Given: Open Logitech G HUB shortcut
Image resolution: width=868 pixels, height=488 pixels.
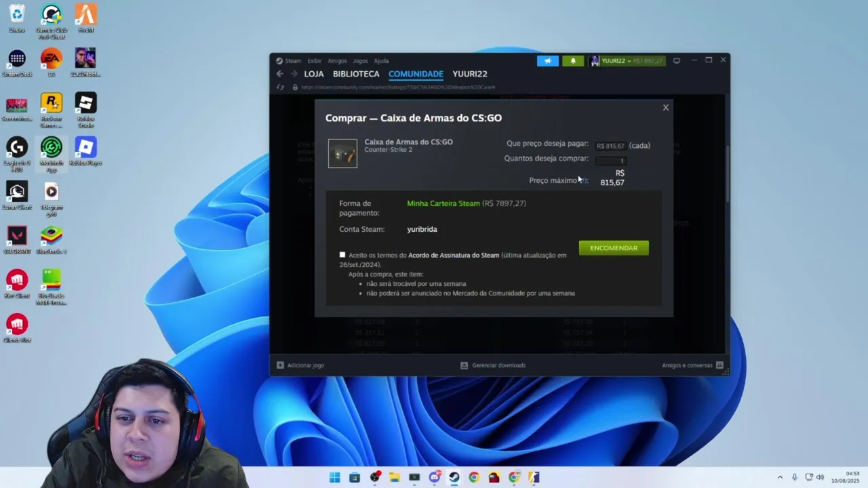Looking at the screenshot, I should tap(17, 154).
